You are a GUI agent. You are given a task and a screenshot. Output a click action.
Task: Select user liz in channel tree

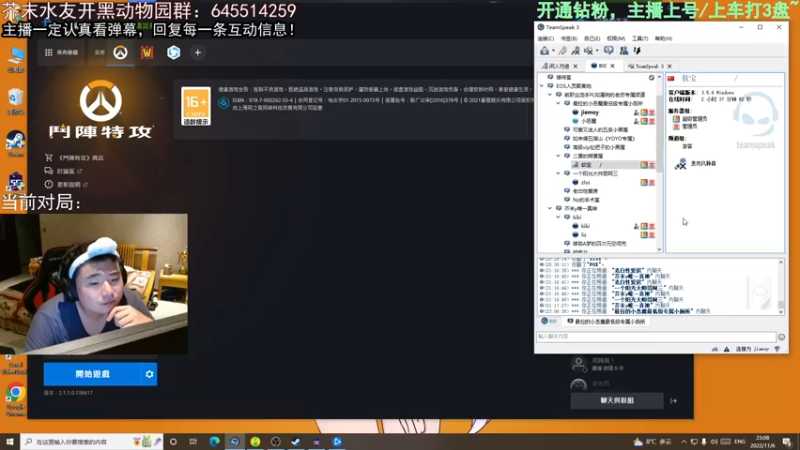click(583, 235)
